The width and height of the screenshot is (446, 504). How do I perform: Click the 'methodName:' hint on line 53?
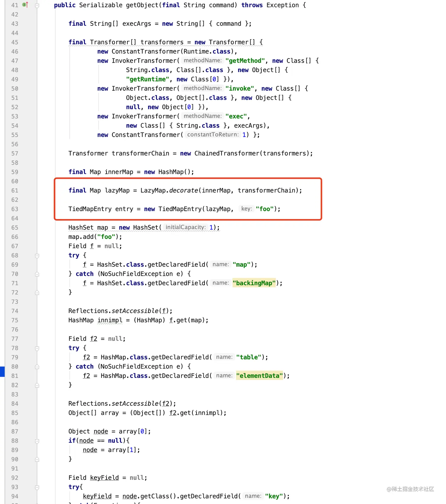[203, 116]
